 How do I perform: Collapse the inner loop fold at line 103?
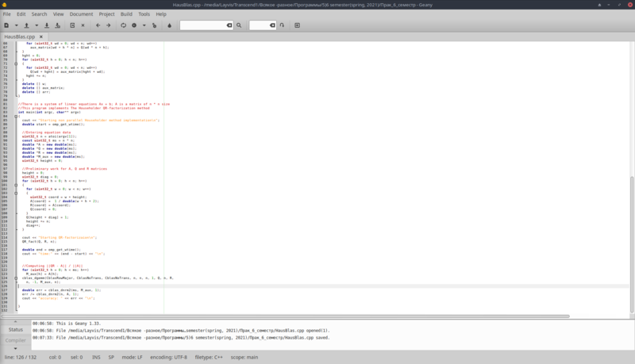tap(16, 193)
